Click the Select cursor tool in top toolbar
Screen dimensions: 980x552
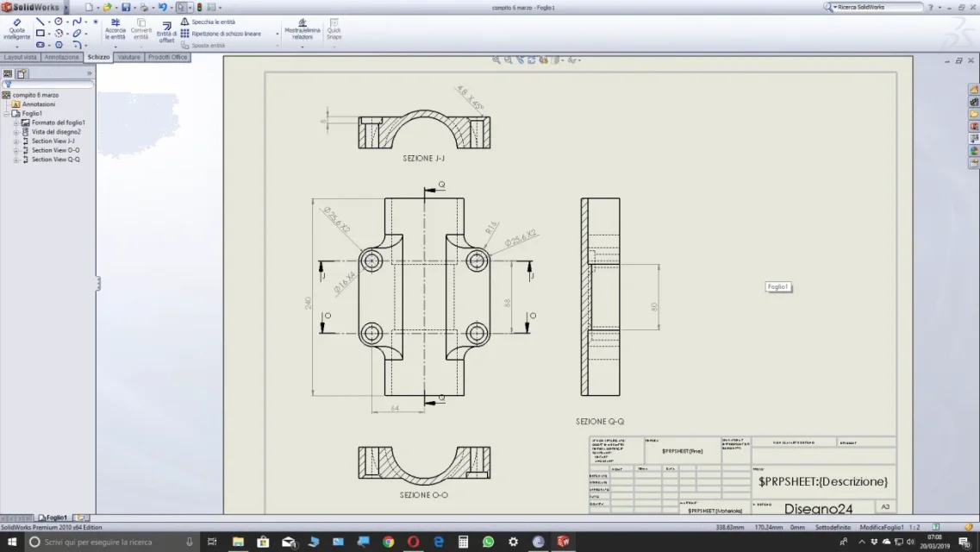pos(181,8)
